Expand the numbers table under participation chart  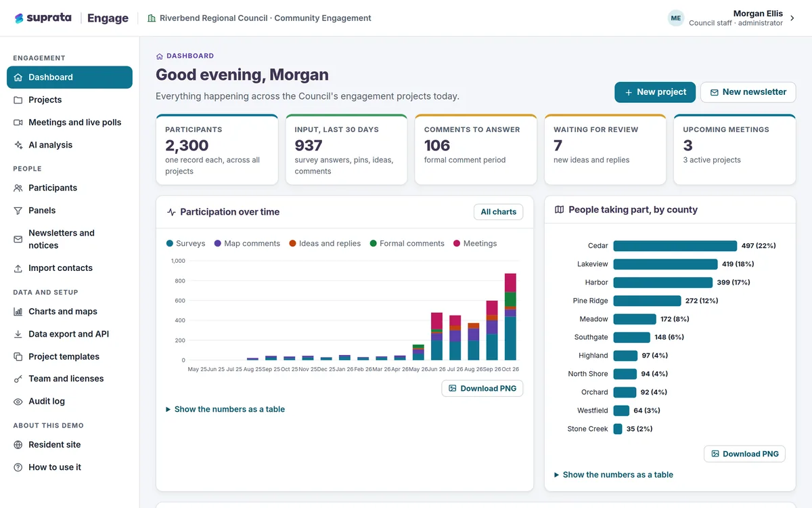click(x=225, y=409)
